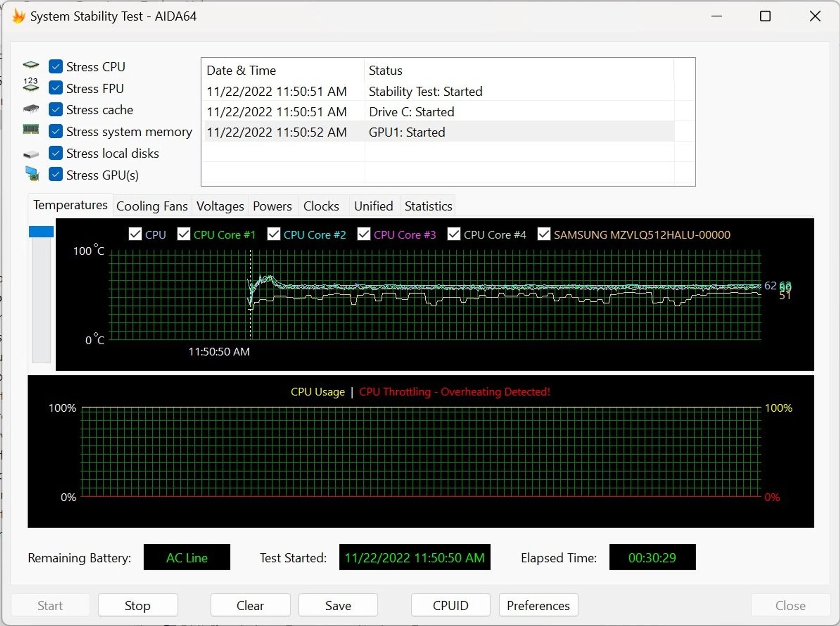Screen dimensions: 840x626
Task: Switch to the Voltages tab
Action: pos(220,206)
